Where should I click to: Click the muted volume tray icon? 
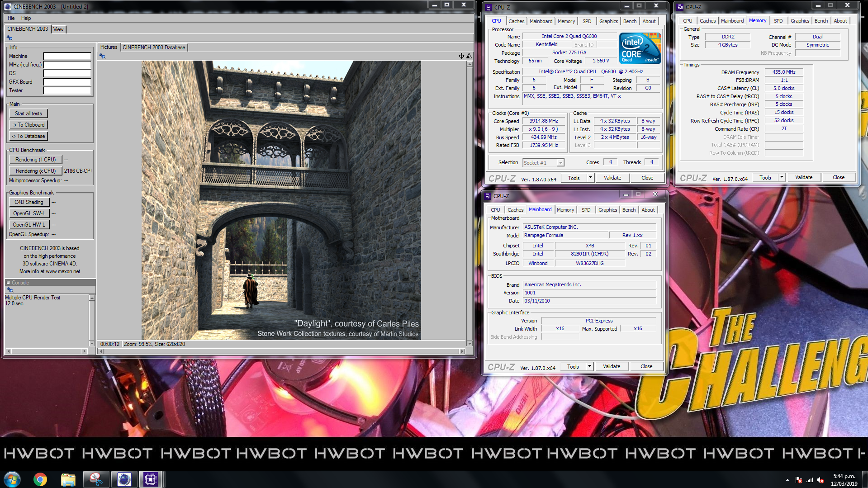[x=821, y=480]
